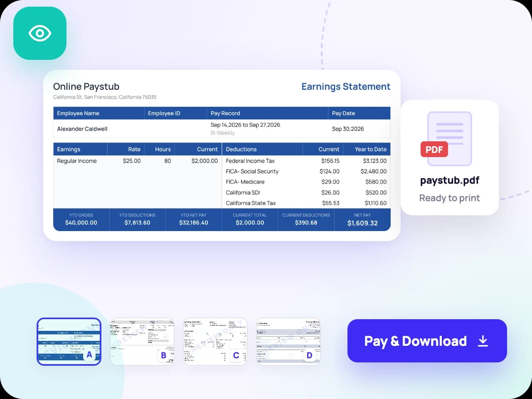Screen dimensions: 532x399
Task: Click the 'Online Paystub' heading
Action: [86, 86]
